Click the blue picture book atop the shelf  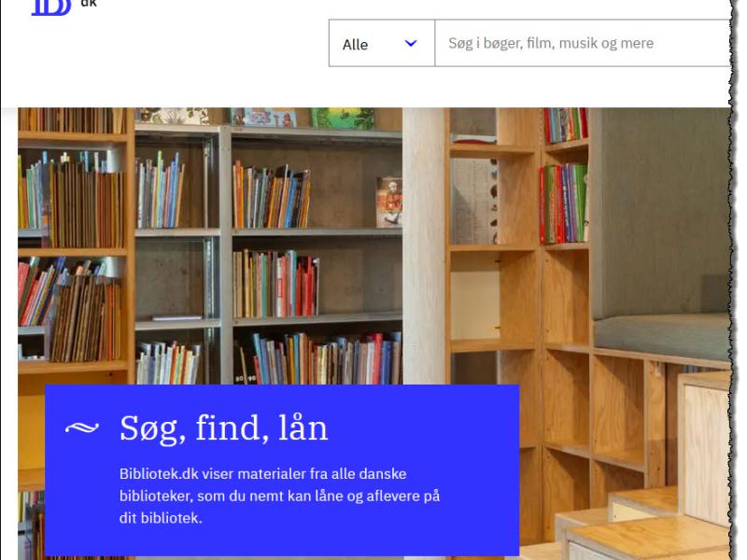pos(263,117)
